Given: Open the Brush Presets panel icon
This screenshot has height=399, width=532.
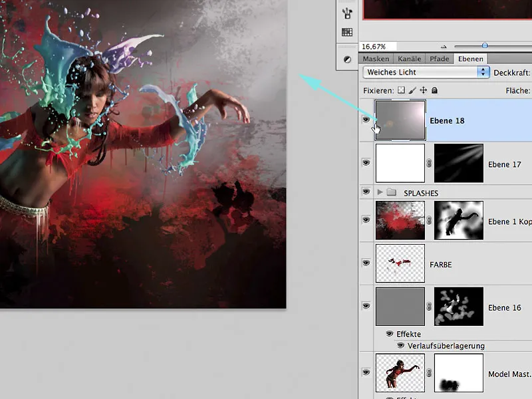Looking at the screenshot, I should coord(346,13).
